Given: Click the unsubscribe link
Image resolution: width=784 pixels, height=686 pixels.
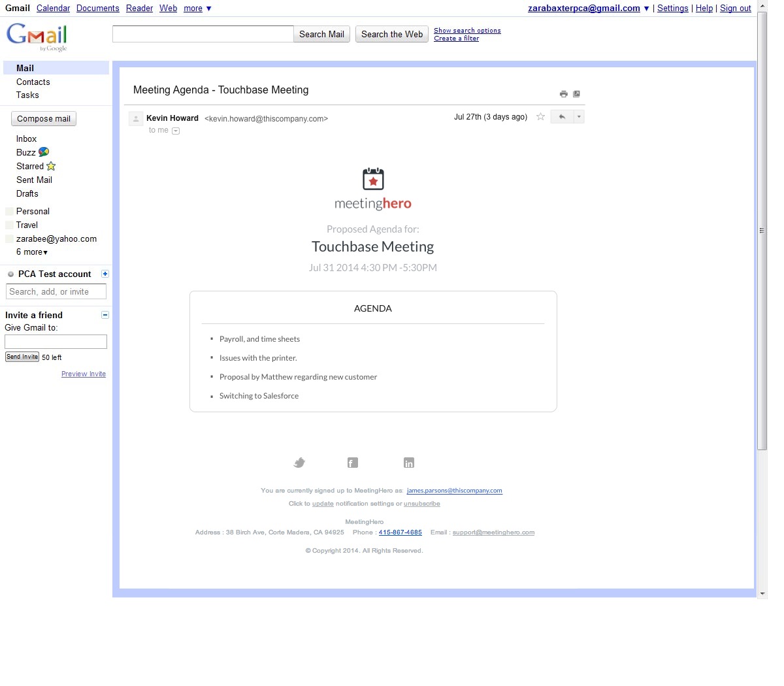Looking at the screenshot, I should 421,504.
